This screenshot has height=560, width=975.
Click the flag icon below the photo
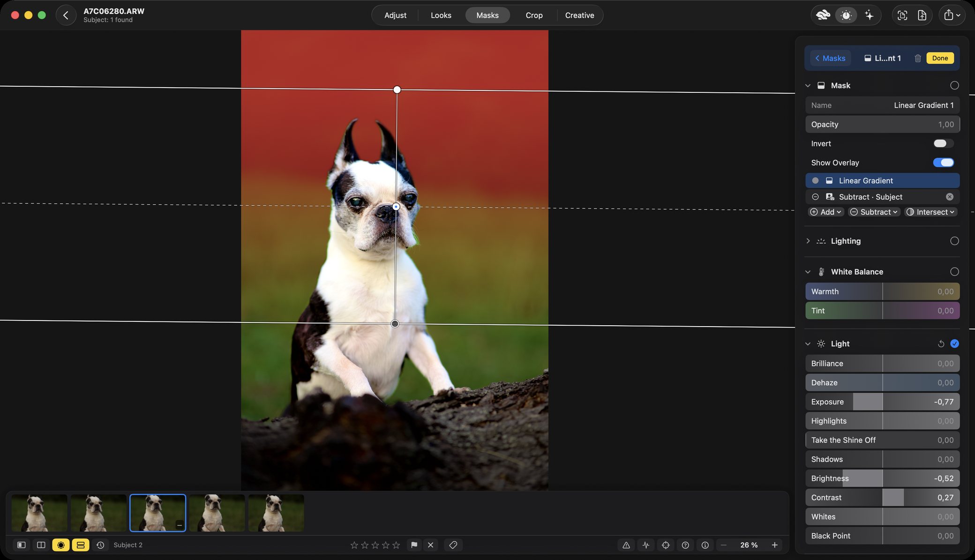tap(414, 545)
